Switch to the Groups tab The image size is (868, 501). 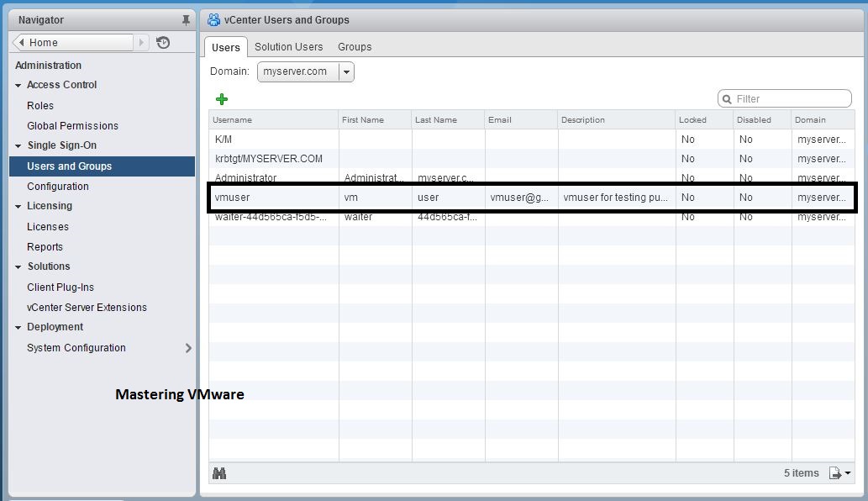tap(355, 47)
